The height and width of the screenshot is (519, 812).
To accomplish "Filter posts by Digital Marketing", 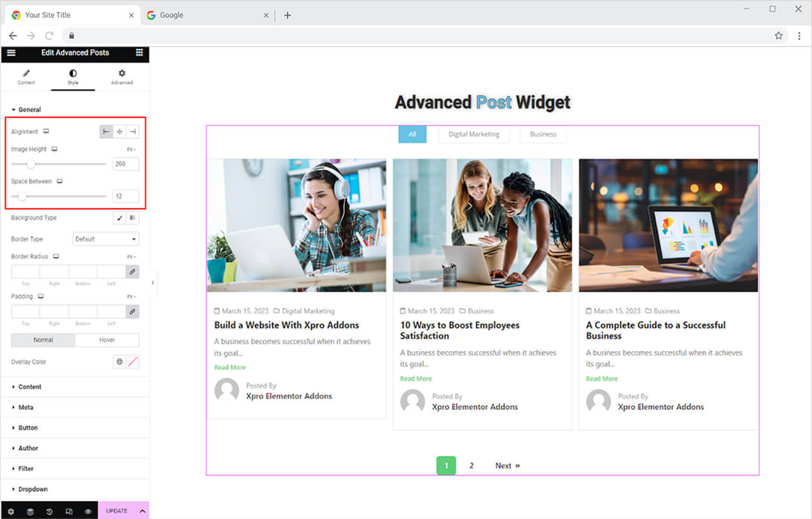I will (474, 134).
